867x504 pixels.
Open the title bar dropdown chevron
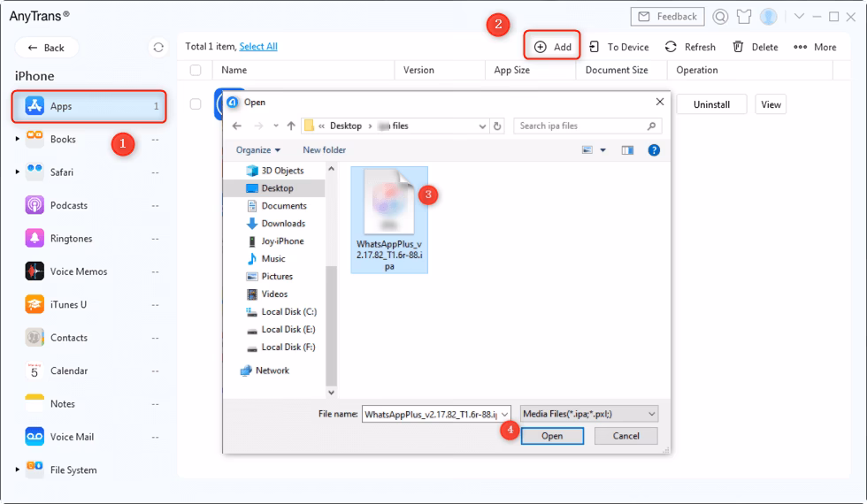point(799,17)
